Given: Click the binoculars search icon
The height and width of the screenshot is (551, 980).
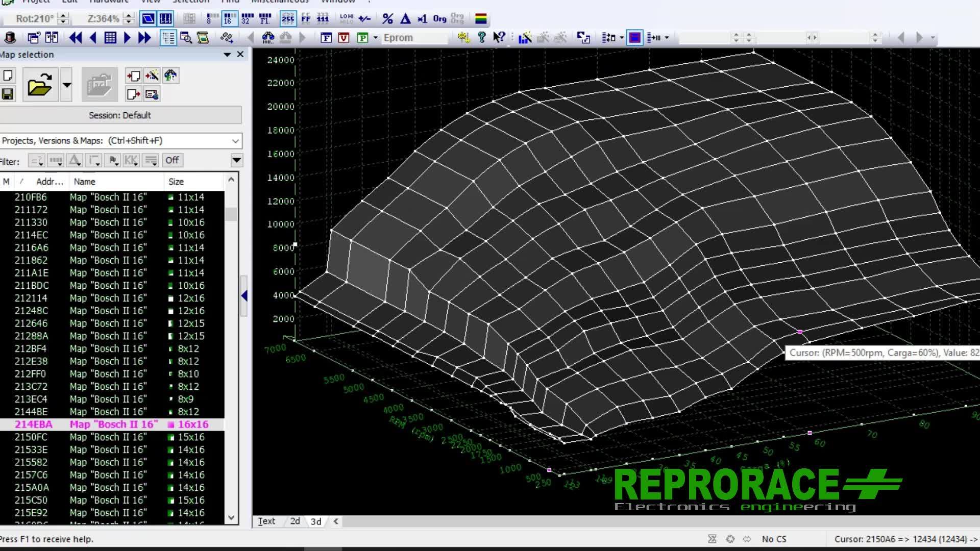Looking at the screenshot, I should tap(268, 38).
